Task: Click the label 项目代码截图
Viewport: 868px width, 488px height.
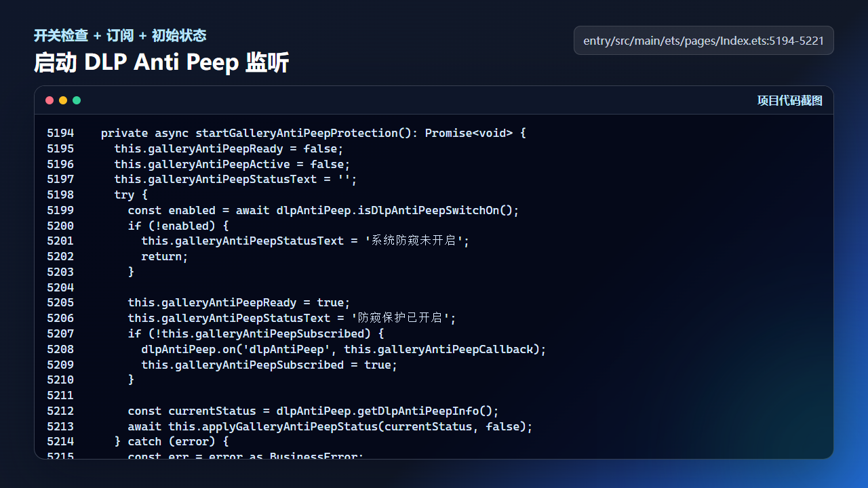Action: pyautogui.click(x=790, y=100)
